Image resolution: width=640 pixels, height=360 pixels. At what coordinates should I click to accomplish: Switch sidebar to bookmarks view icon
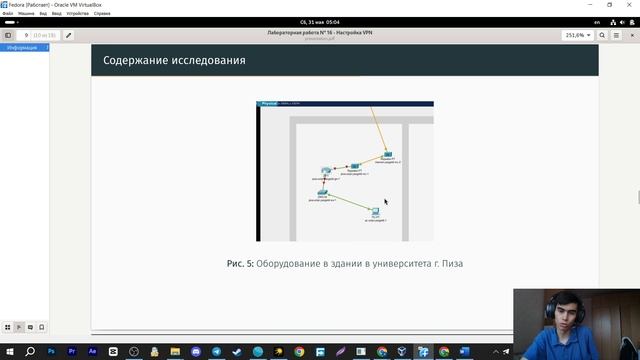coord(42,327)
